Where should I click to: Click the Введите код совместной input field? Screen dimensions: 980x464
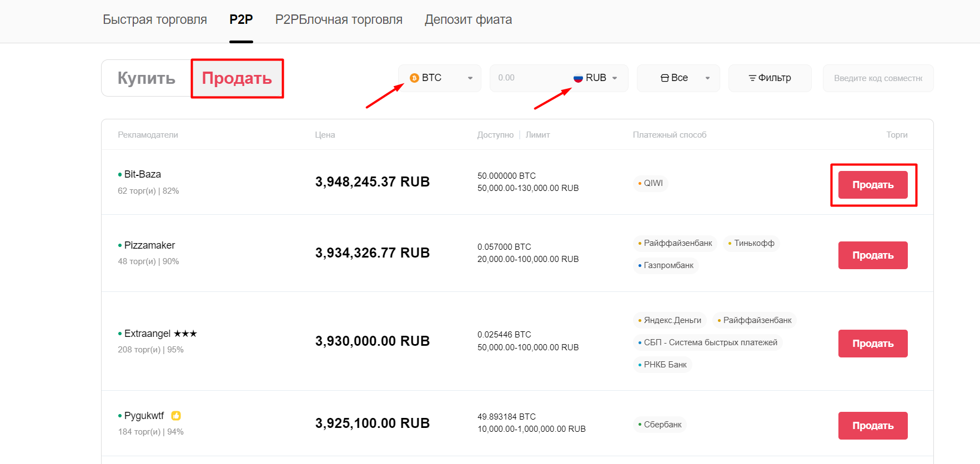(x=878, y=78)
